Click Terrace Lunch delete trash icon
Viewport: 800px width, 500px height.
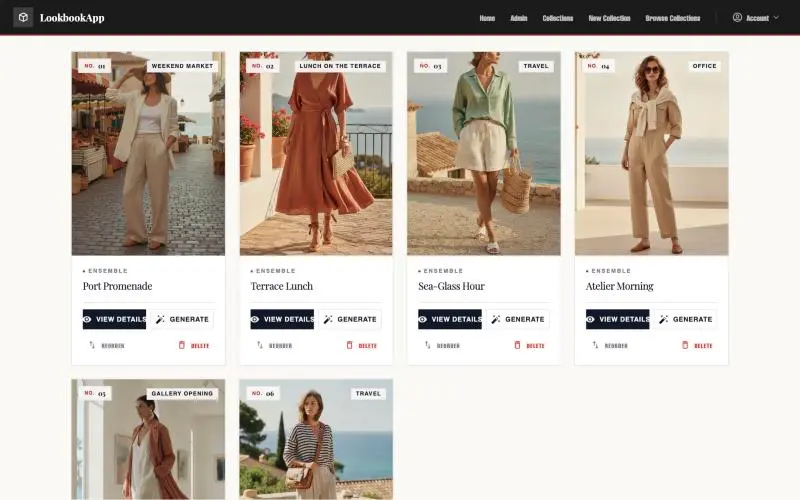pos(349,345)
